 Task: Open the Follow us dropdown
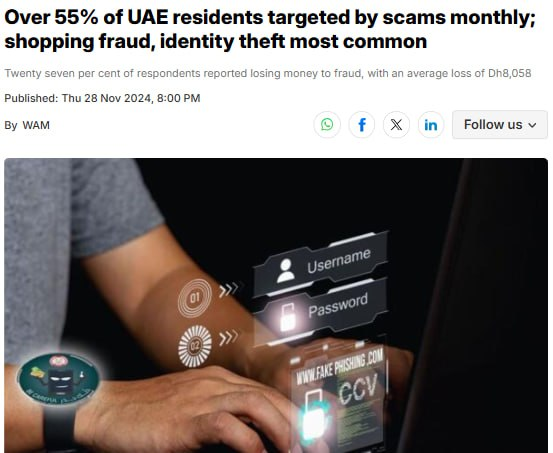pyautogui.click(x=500, y=125)
